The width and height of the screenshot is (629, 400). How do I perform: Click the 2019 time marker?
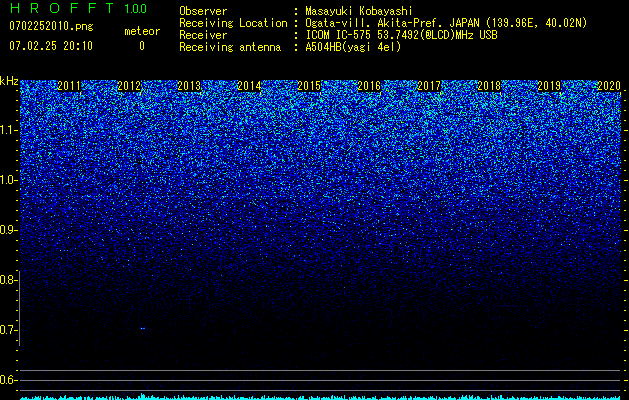tap(549, 86)
